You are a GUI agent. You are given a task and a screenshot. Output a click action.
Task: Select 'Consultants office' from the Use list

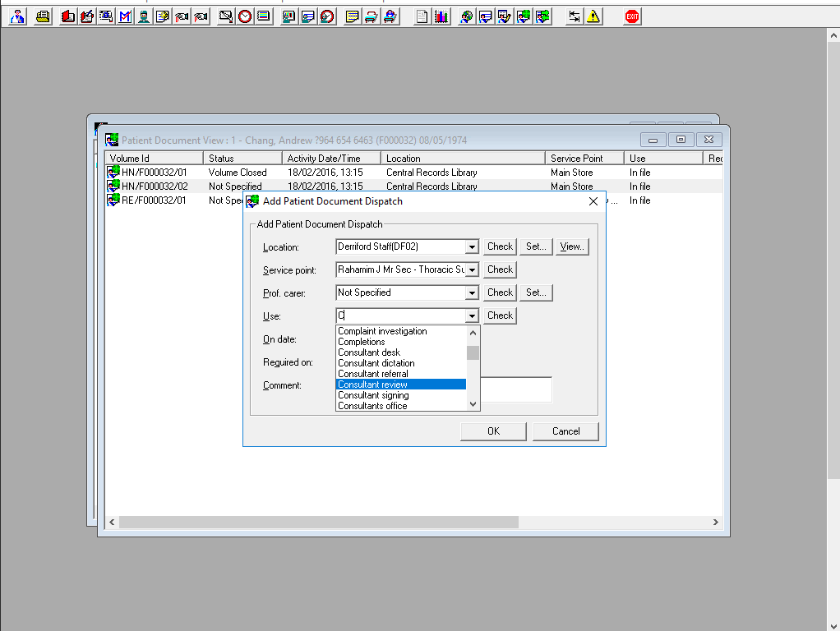401,406
